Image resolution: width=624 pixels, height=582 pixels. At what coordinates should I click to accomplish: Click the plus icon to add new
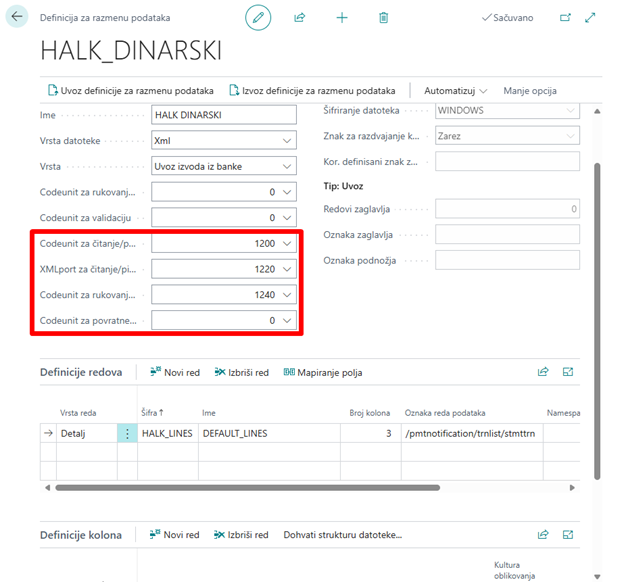[342, 18]
